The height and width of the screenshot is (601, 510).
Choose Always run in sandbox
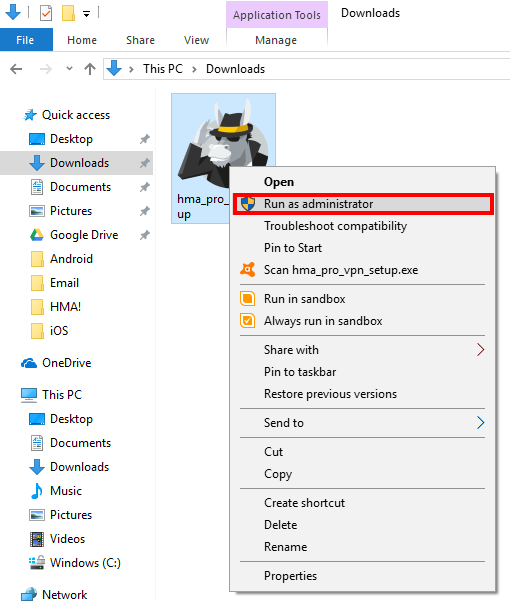[362, 321]
